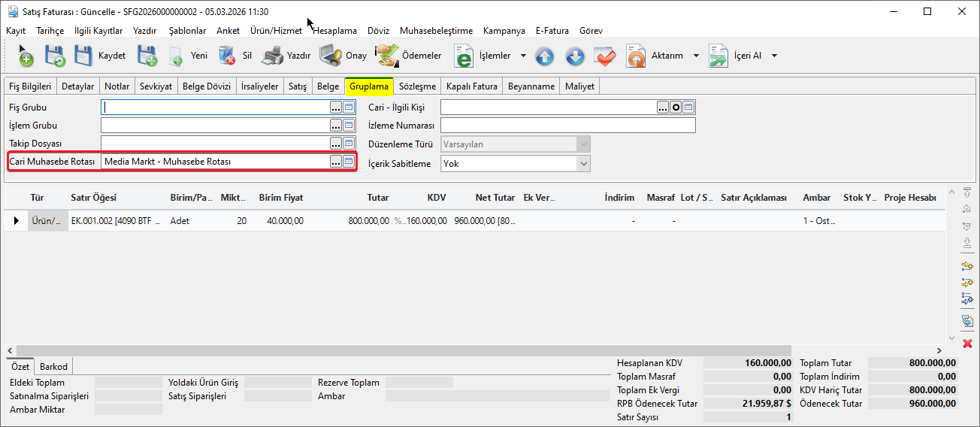The image size is (980, 427).
Task: Expand the İşlemler dropdown arrow
Action: pos(523,56)
